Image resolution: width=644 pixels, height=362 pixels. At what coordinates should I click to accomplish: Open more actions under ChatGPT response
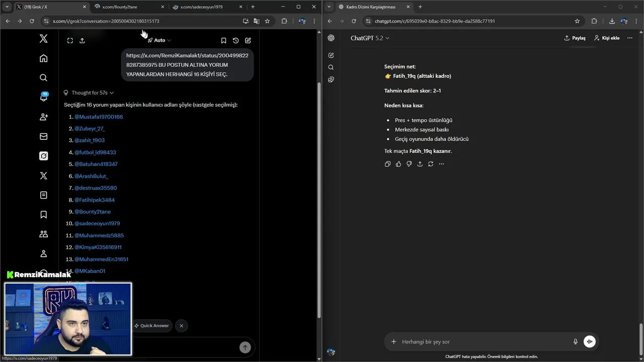[x=441, y=164]
